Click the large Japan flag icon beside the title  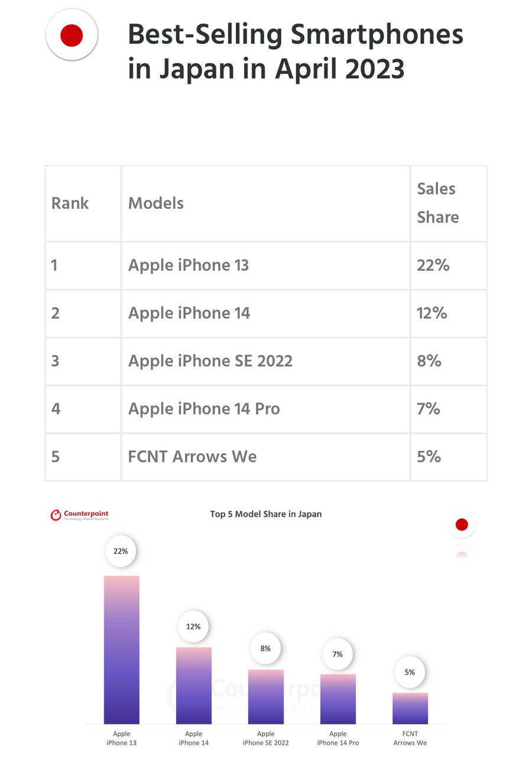pos(72,35)
